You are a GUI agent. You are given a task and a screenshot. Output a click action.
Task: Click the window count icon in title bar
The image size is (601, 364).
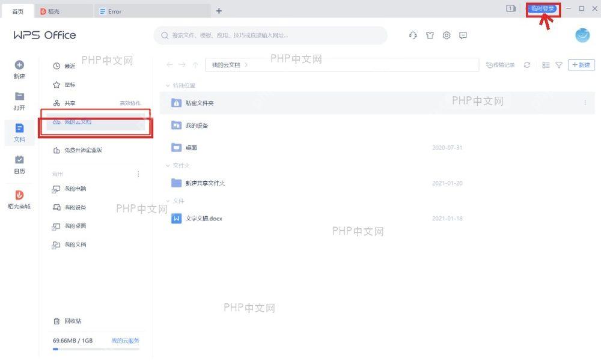point(511,8)
